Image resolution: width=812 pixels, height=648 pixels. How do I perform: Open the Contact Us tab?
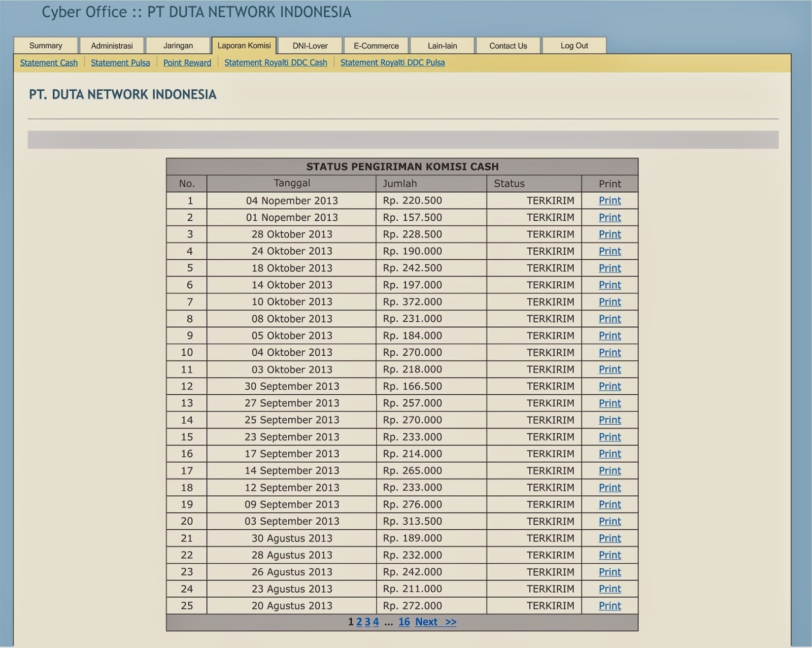[x=508, y=46]
